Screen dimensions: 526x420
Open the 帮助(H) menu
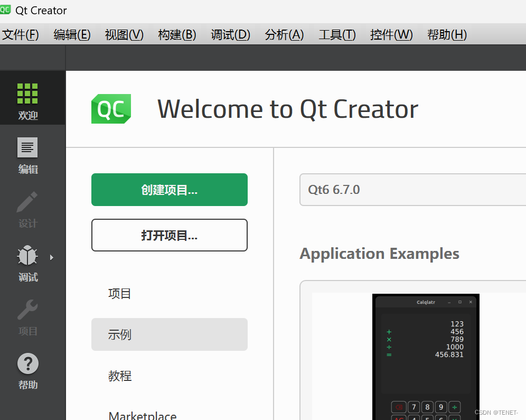click(447, 34)
